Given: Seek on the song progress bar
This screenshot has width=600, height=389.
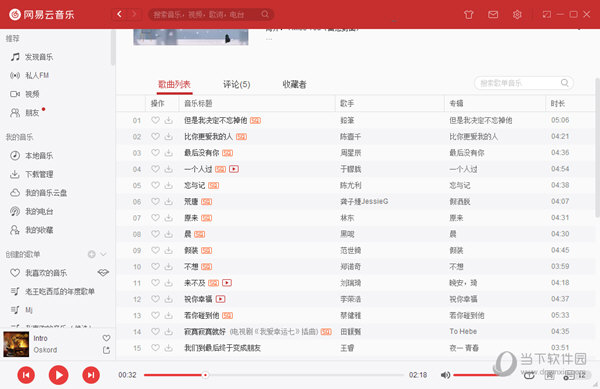Looking at the screenshot, I should 274,375.
